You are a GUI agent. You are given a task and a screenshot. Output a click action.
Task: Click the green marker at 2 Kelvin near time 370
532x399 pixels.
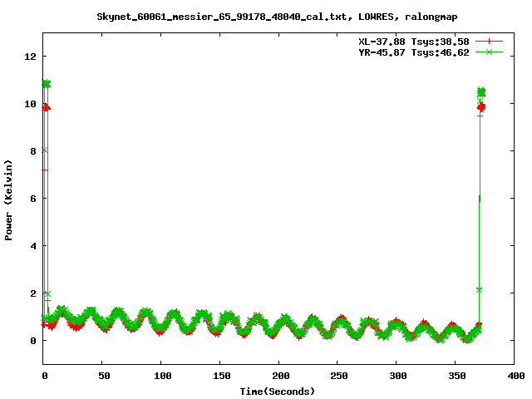[x=479, y=290]
